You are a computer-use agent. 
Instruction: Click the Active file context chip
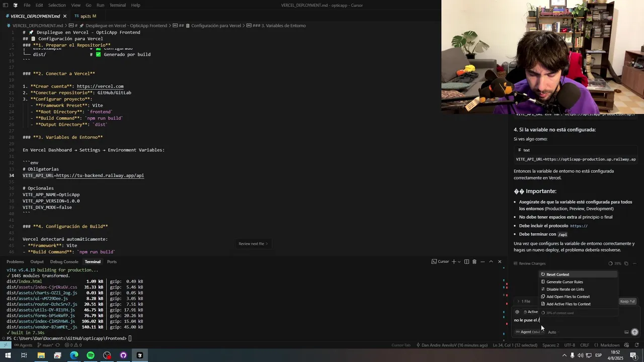pyautogui.click(x=531, y=312)
